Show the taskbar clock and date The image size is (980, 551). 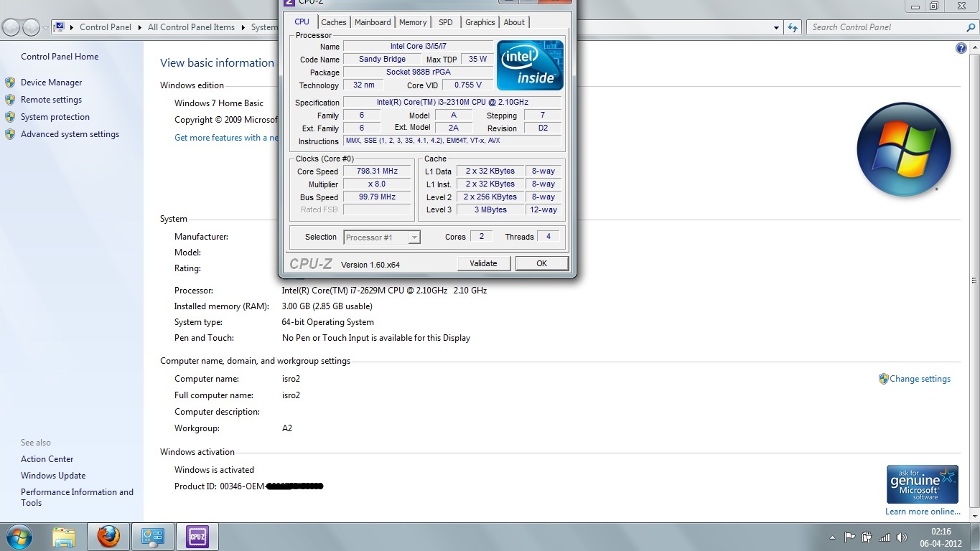click(941, 537)
